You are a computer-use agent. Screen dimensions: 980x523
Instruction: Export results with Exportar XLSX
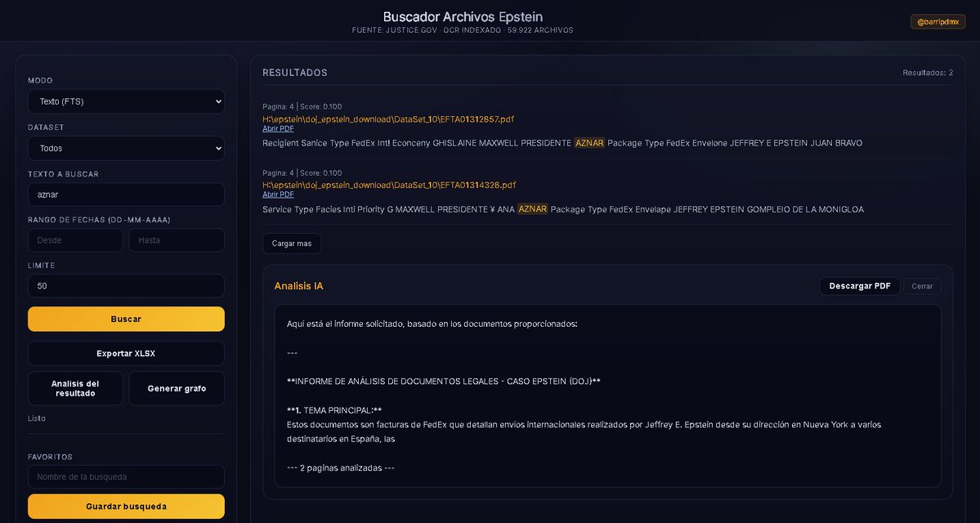point(126,353)
